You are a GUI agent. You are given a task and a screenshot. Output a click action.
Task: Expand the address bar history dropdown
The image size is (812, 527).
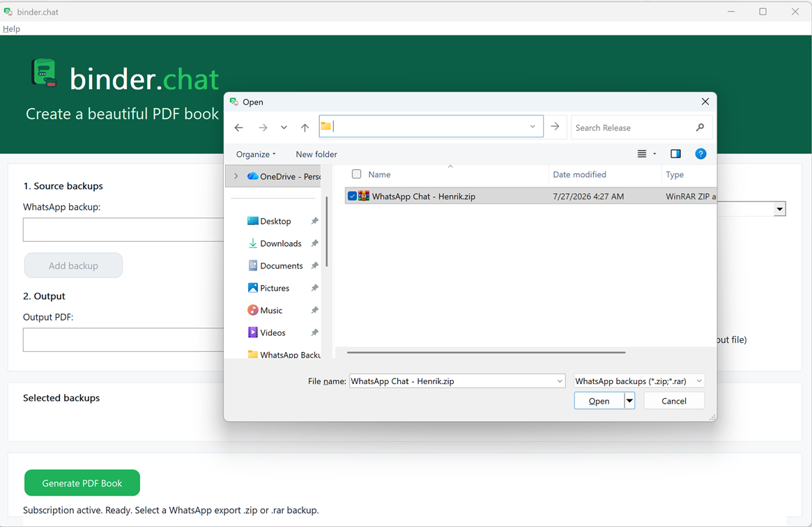533,126
